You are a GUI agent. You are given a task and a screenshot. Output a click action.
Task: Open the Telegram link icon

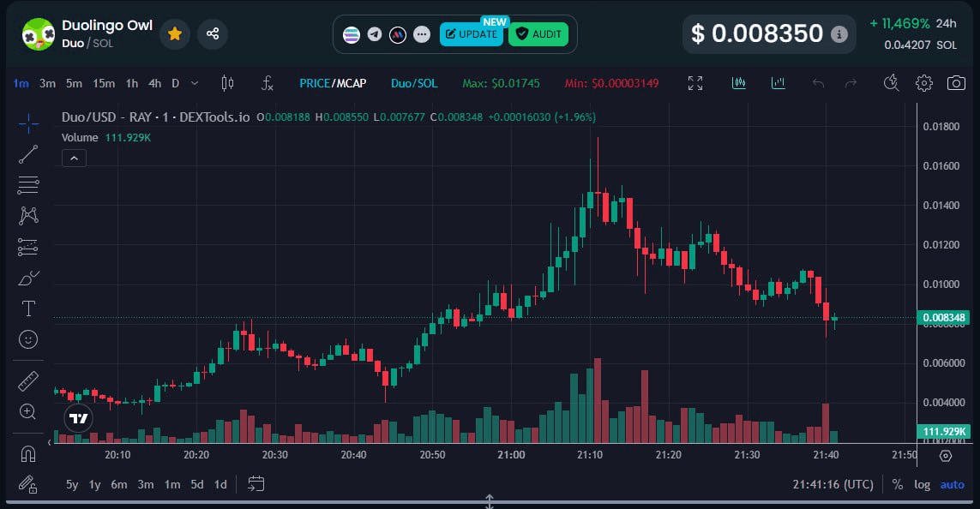point(375,34)
